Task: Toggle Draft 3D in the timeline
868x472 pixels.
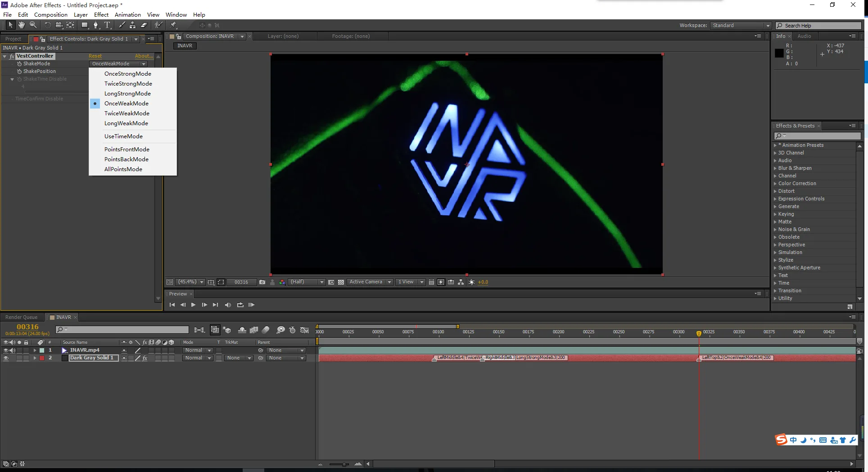Action: pyautogui.click(x=227, y=330)
